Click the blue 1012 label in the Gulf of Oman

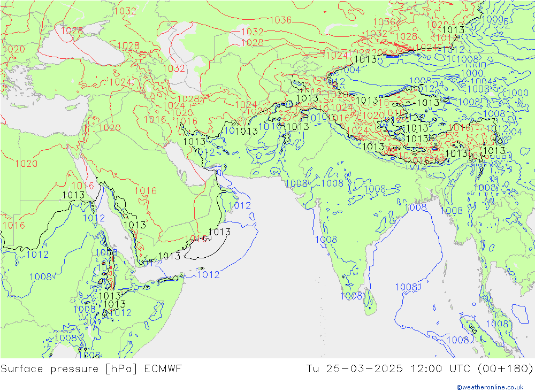pos(240,205)
